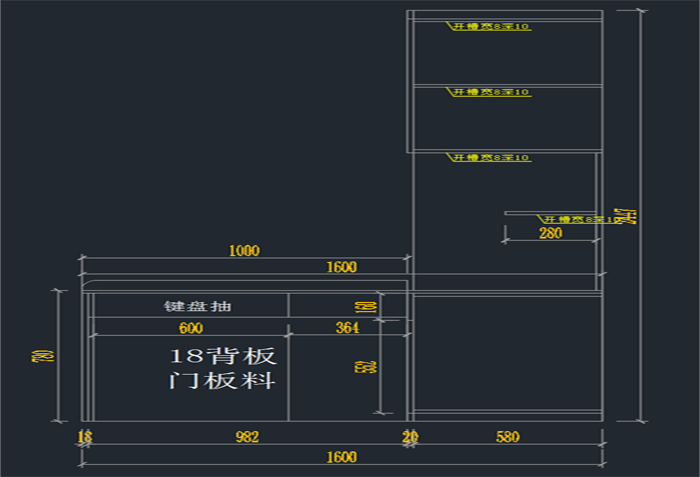
Task: Select the 键盘抽 drawer label
Action: [x=198, y=306]
